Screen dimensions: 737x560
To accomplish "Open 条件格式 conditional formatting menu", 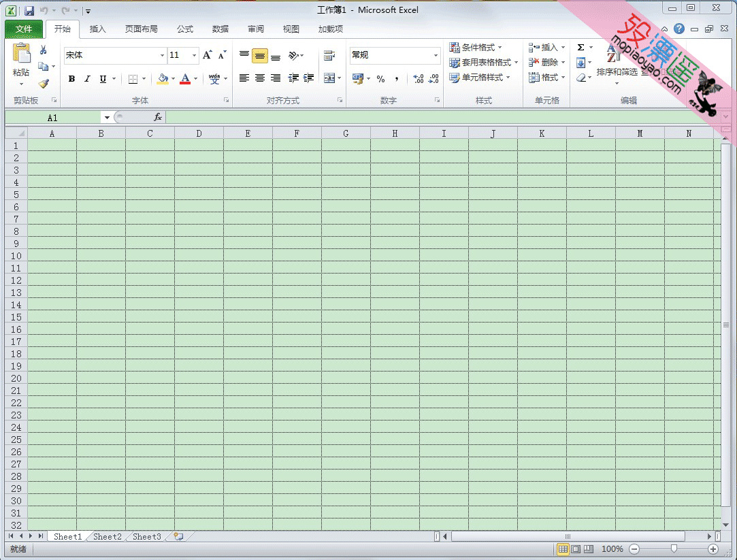I will click(476, 48).
